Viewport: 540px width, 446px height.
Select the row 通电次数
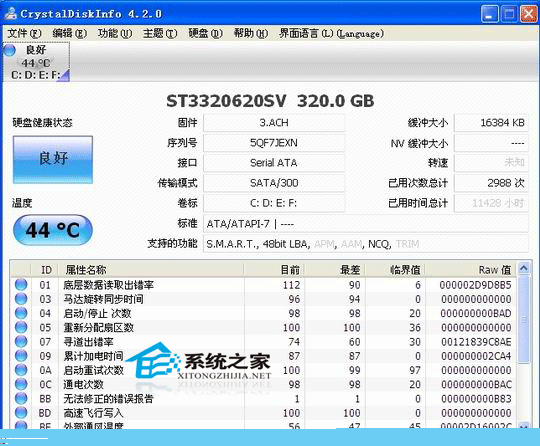263,384
